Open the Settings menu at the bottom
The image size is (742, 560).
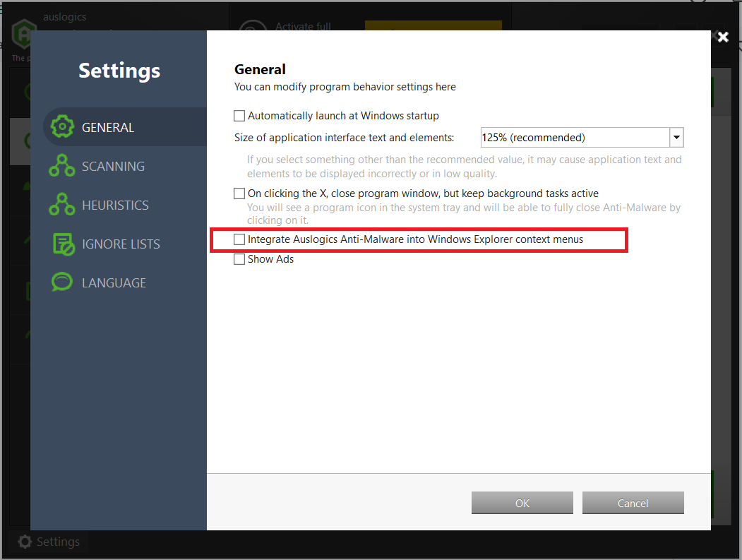49,542
